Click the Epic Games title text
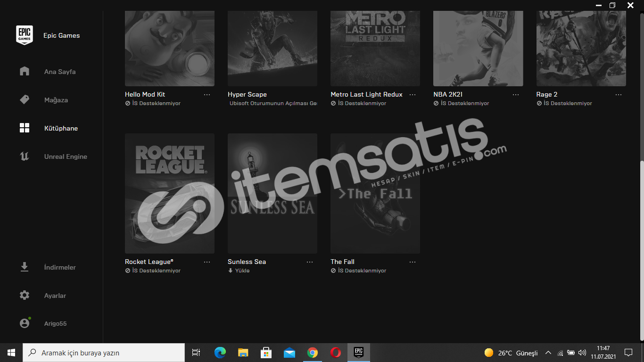The width and height of the screenshot is (644, 362). point(62,35)
